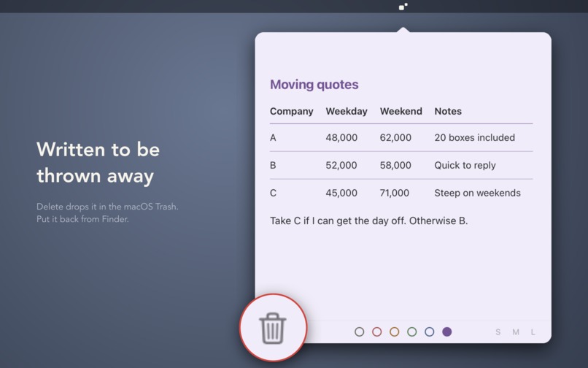Pick the green note color circle
This screenshot has height=368, width=588.
pos(411,331)
